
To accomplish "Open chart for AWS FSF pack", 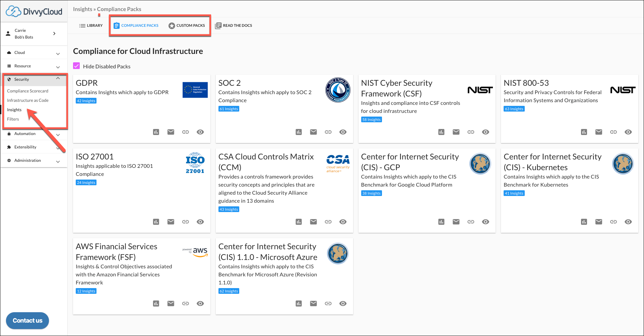I will point(156,304).
